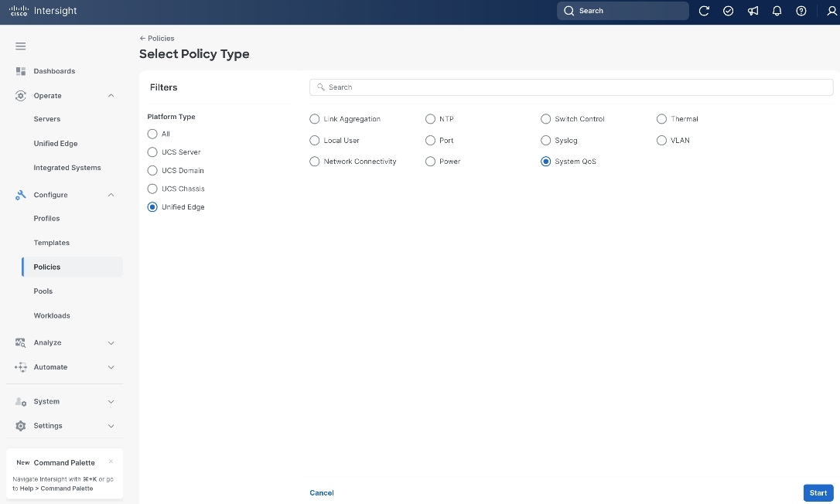The width and height of the screenshot is (840, 504).
Task: Click the Automate section icon
Action: click(x=21, y=367)
